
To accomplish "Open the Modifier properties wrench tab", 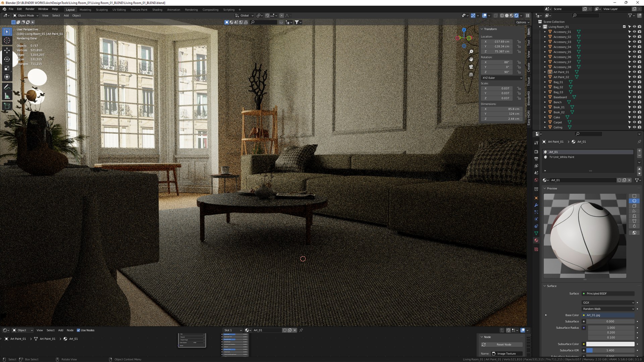I will click(x=536, y=205).
